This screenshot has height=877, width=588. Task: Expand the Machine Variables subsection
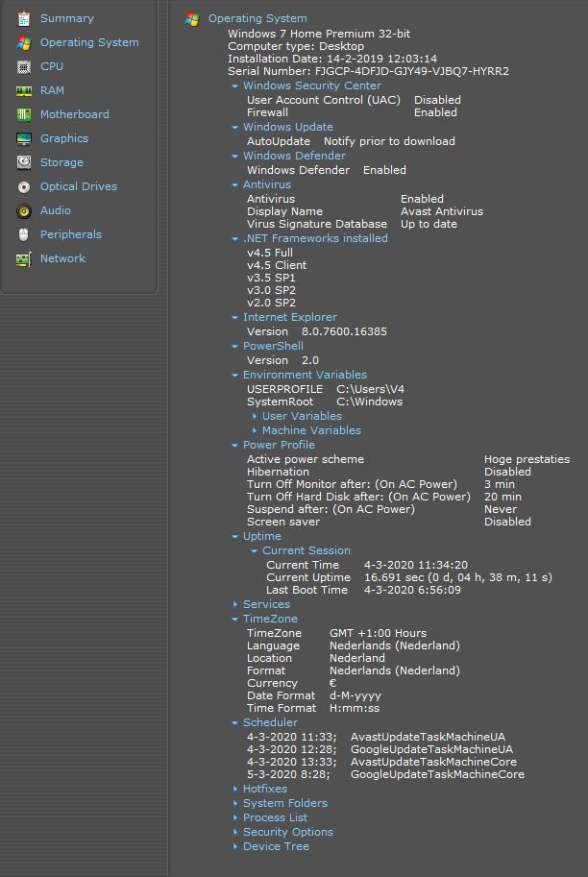tap(310, 430)
